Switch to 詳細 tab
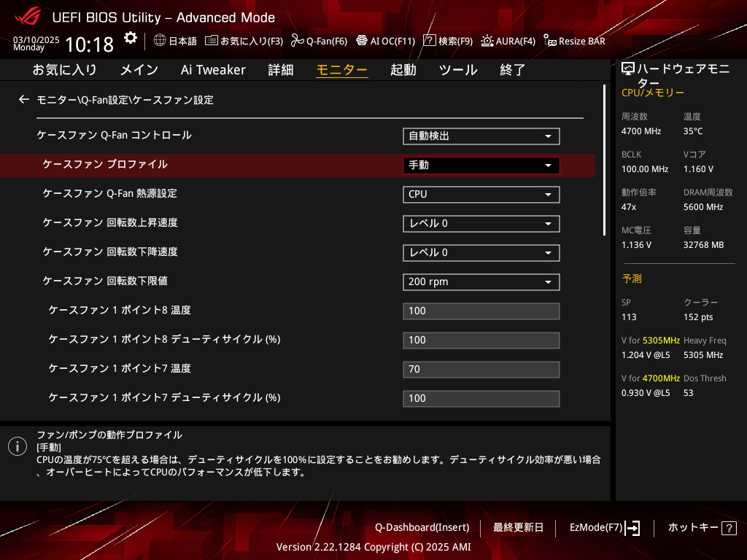 point(281,70)
